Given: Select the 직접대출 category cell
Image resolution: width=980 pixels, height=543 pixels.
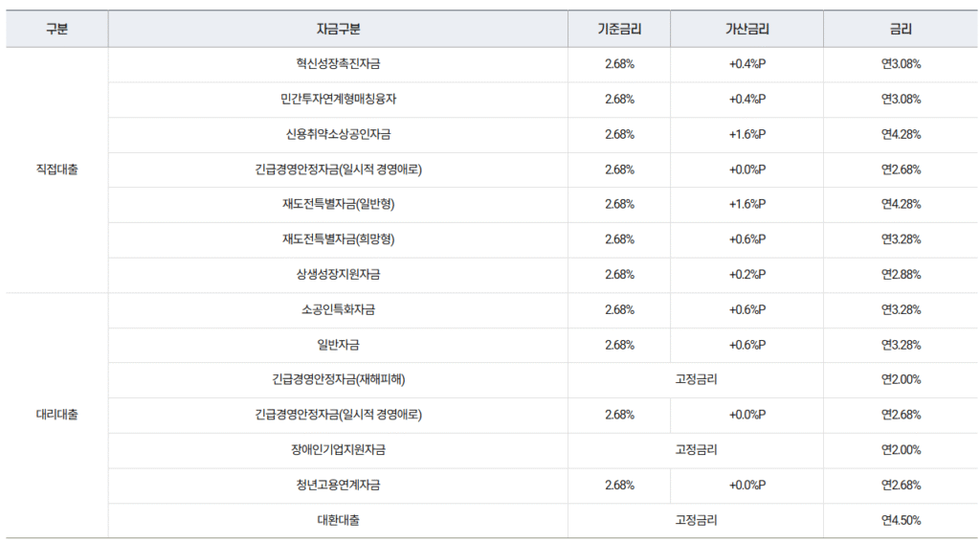Looking at the screenshot, I should point(57,170).
